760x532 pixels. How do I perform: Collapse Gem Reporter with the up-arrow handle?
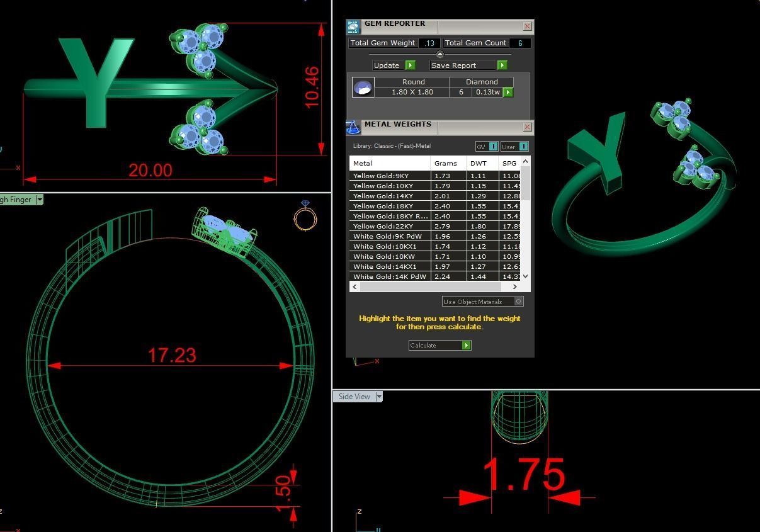[440, 55]
